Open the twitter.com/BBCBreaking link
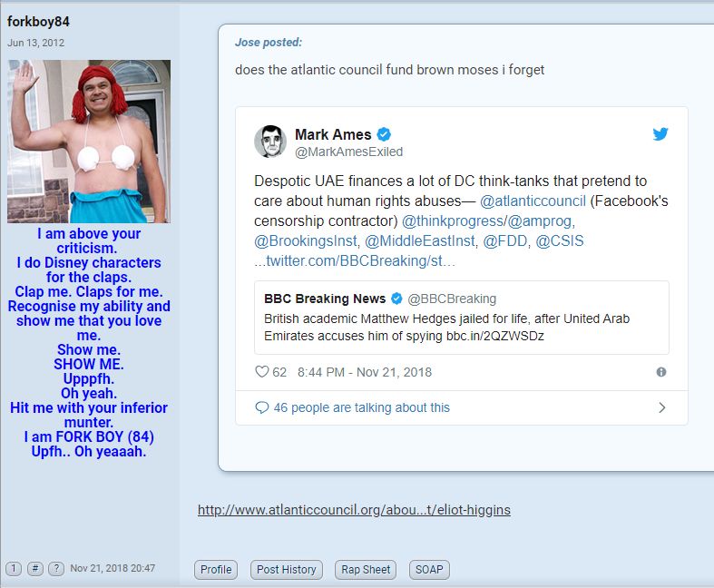Viewport: 714px width, 588px height. (x=354, y=261)
